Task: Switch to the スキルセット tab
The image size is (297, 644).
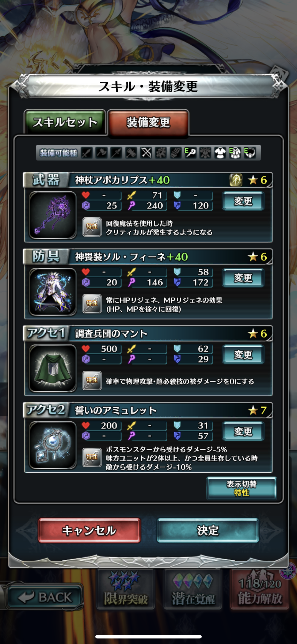Action: point(65,122)
